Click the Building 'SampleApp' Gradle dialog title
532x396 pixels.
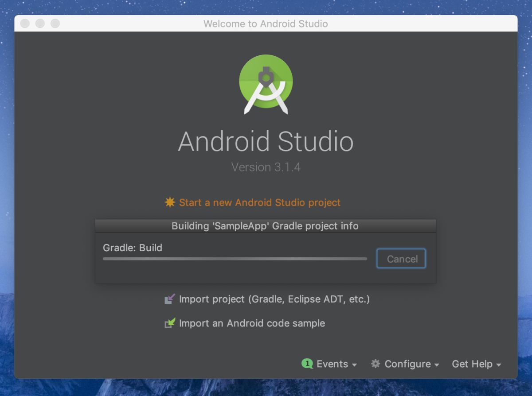[265, 226]
